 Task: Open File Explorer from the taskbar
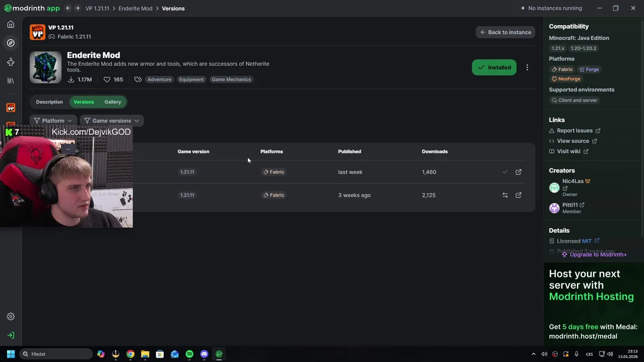(145, 354)
